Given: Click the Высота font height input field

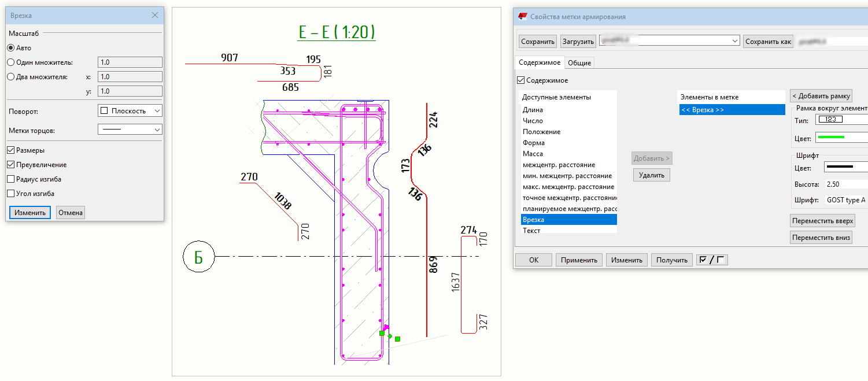Looking at the screenshot, I should point(845,184).
